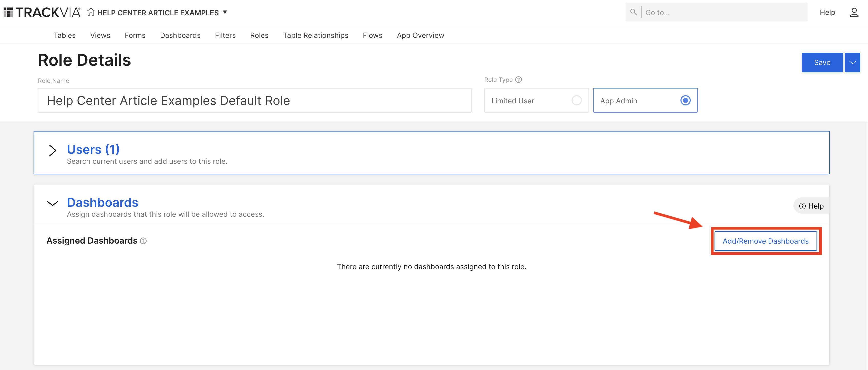Click Add/Remove Dashboards button

[765, 241]
